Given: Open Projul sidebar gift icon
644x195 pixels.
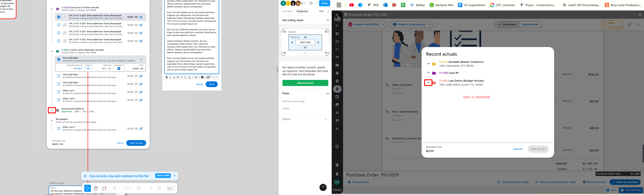Looking at the screenshot, I should 337,165.
